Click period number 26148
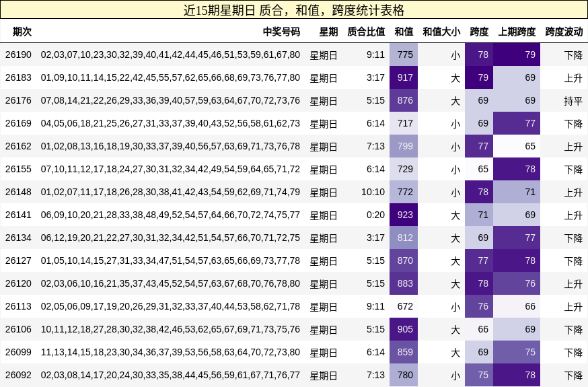 [x=18, y=192]
